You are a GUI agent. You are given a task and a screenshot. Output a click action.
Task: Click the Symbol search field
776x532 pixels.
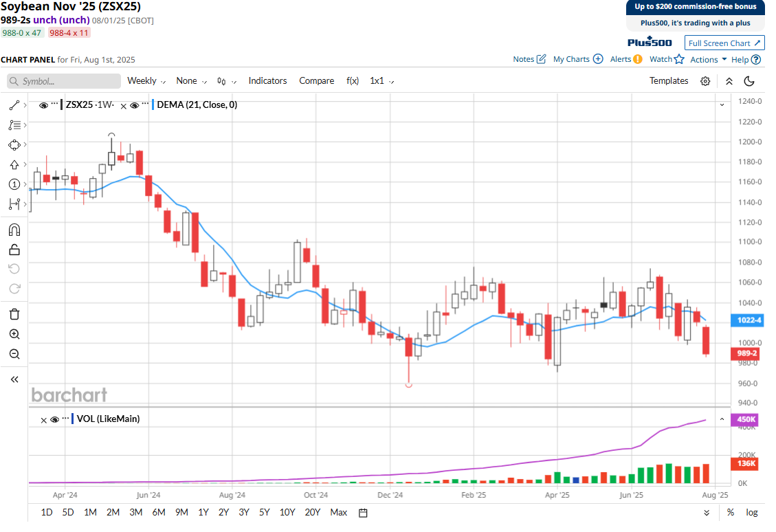click(64, 81)
